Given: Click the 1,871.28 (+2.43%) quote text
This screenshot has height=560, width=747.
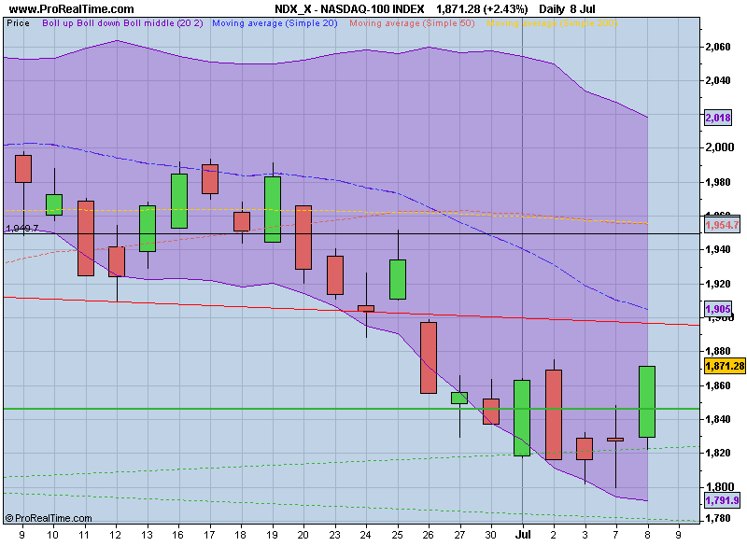Looking at the screenshot, I should point(482,9).
